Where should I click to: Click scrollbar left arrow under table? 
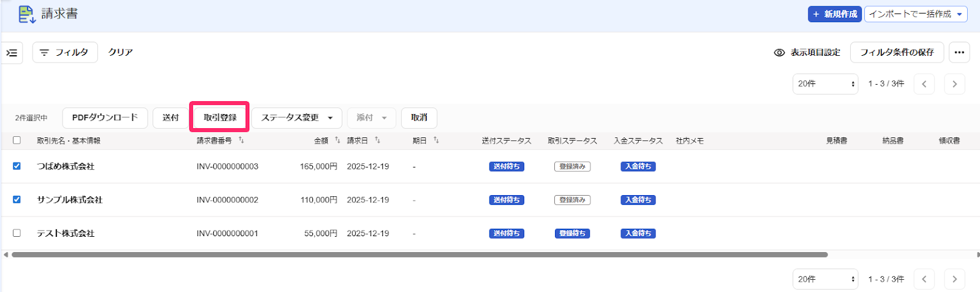pyautogui.click(x=6, y=255)
